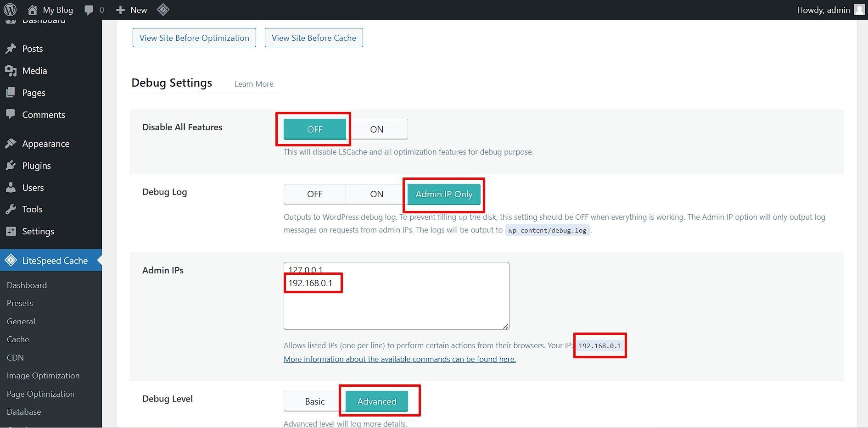The height and width of the screenshot is (428, 868).
Task: Click the LiteSpeed Cache sidebar diamond icon
Action: [11, 261]
